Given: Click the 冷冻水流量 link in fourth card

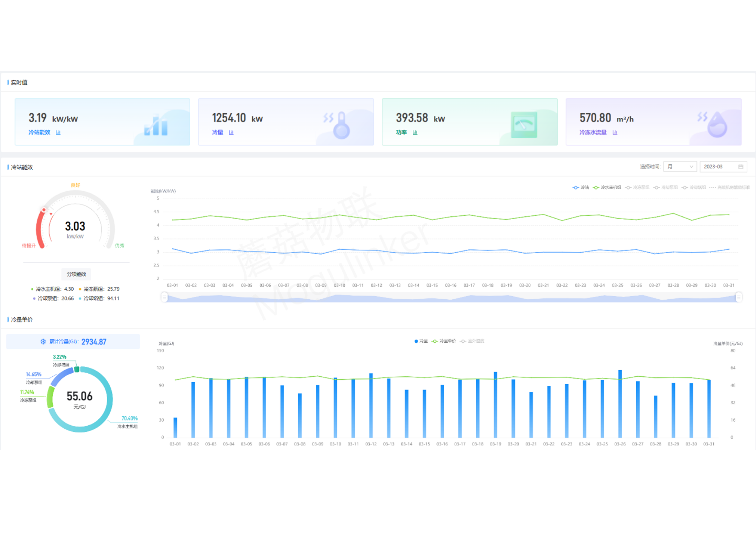Looking at the screenshot, I should point(593,132).
